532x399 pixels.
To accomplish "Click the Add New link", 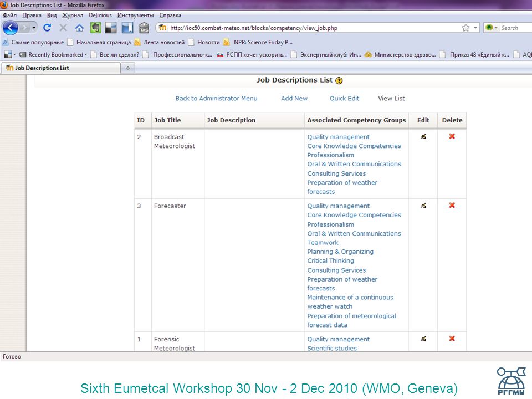I will pyautogui.click(x=294, y=99).
